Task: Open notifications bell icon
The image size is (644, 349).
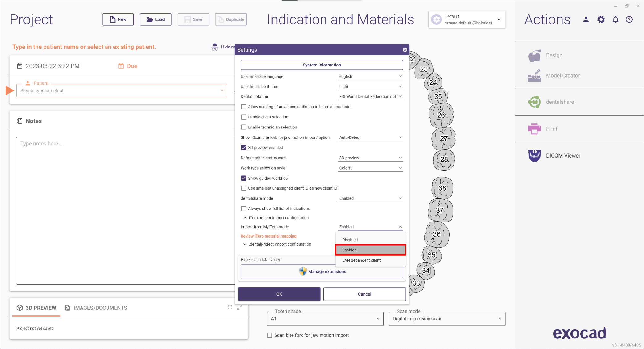Action: pyautogui.click(x=615, y=20)
